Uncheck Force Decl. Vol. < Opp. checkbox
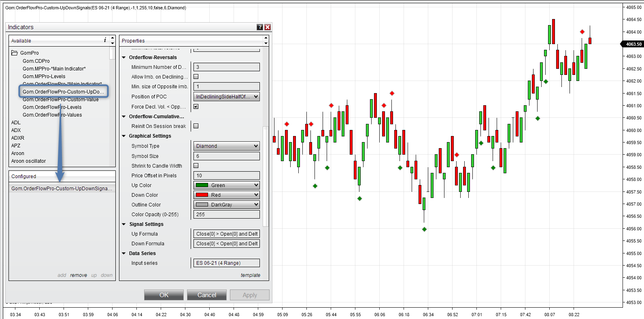This screenshot has height=319, width=644. pyautogui.click(x=196, y=106)
